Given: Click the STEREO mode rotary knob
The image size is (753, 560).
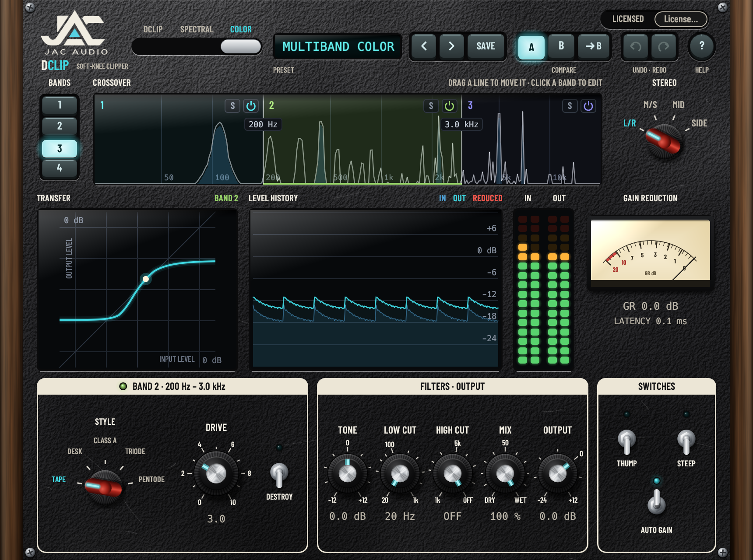Looking at the screenshot, I should pyautogui.click(x=664, y=141).
